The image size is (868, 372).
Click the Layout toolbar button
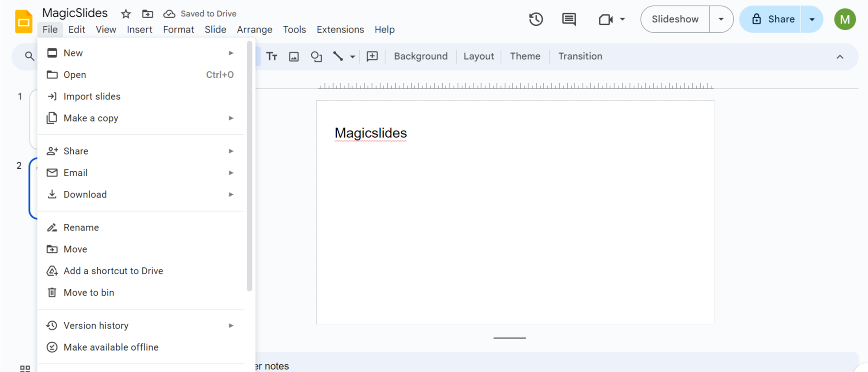[478, 57]
